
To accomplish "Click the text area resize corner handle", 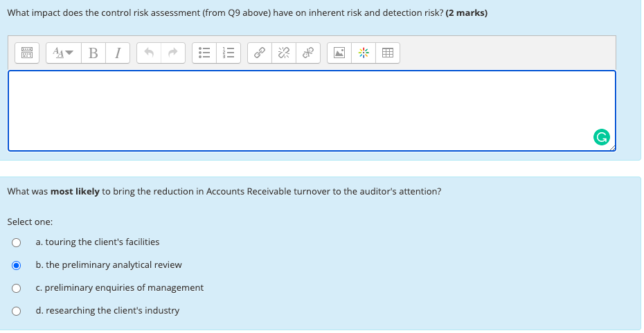I will 613,148.
